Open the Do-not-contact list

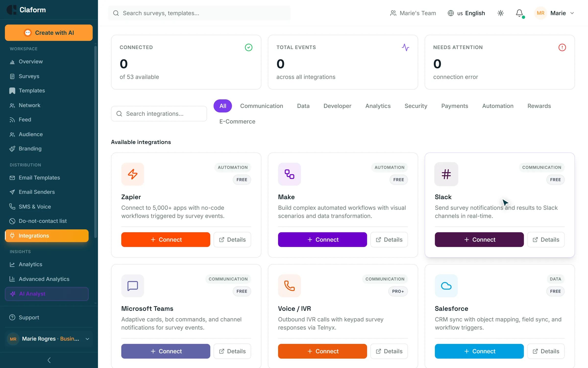click(47, 221)
